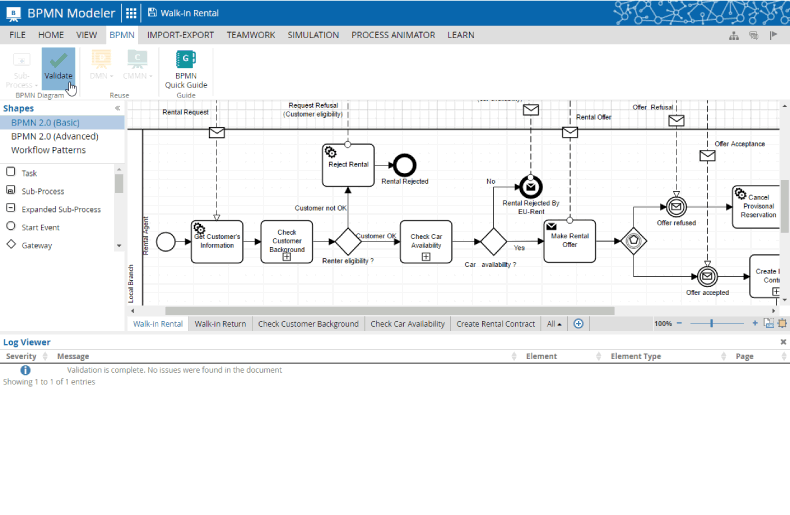This screenshot has height=515, width=790.
Task: Click the app launcher grid icon
Action: [131, 13]
